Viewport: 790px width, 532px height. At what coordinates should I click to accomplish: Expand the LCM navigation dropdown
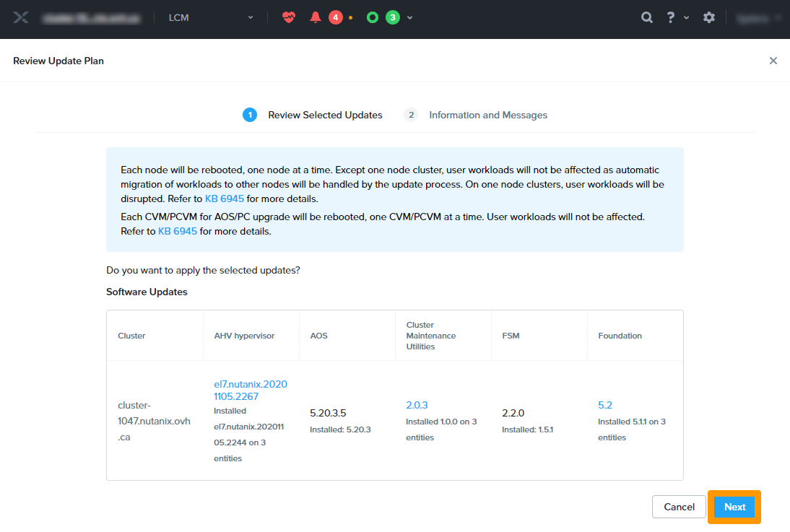[251, 17]
